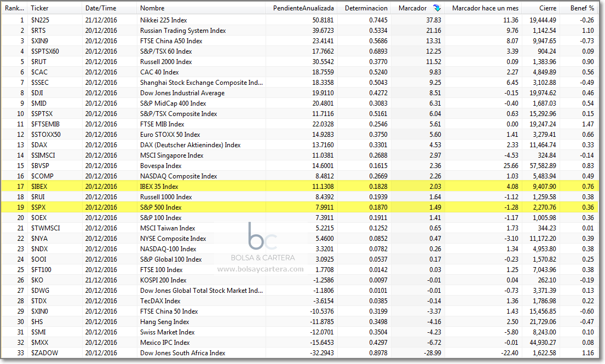Select the Hang Seng close 21,729.06
The height and width of the screenshot is (364, 605).
(x=543, y=322)
